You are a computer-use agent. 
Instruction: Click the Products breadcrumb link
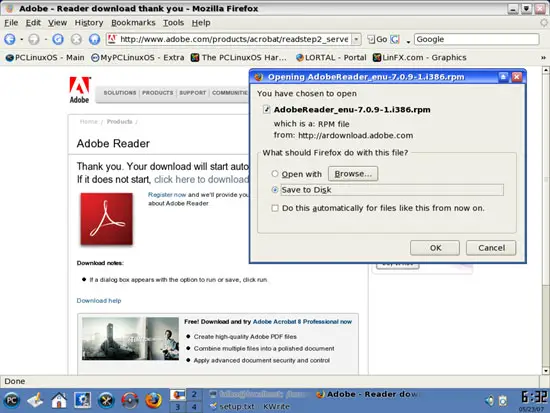click(x=120, y=121)
